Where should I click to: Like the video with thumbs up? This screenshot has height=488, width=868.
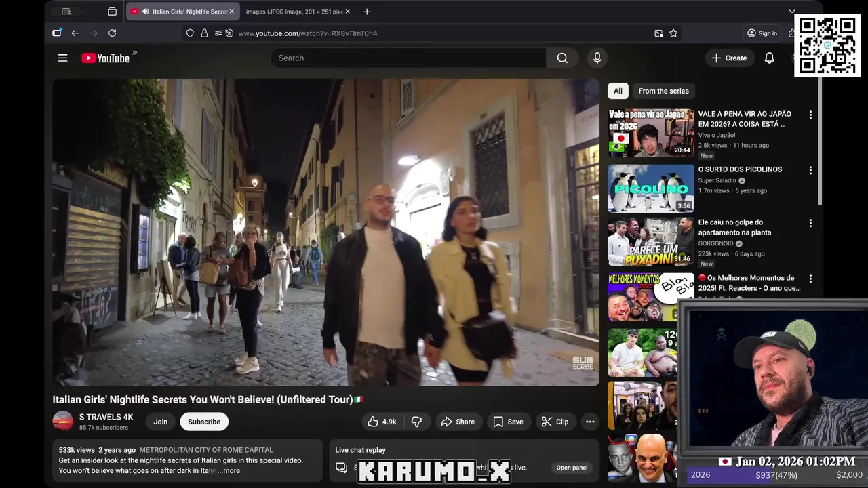pyautogui.click(x=382, y=422)
